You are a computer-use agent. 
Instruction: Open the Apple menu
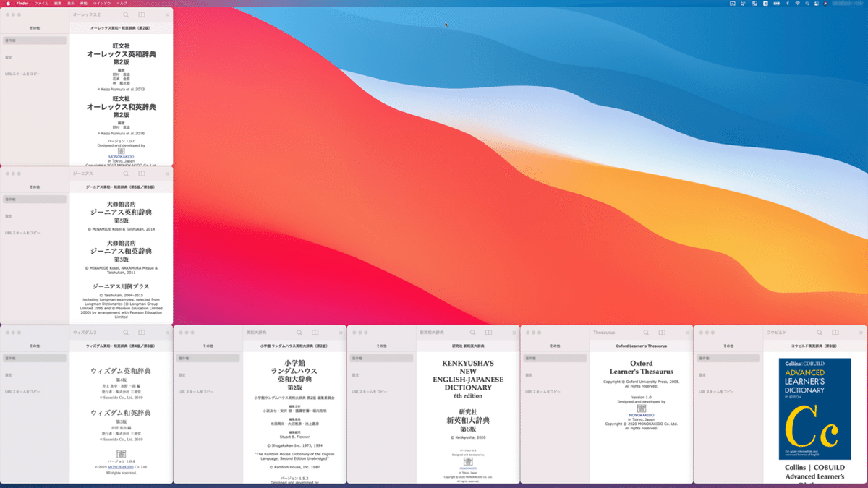point(7,4)
